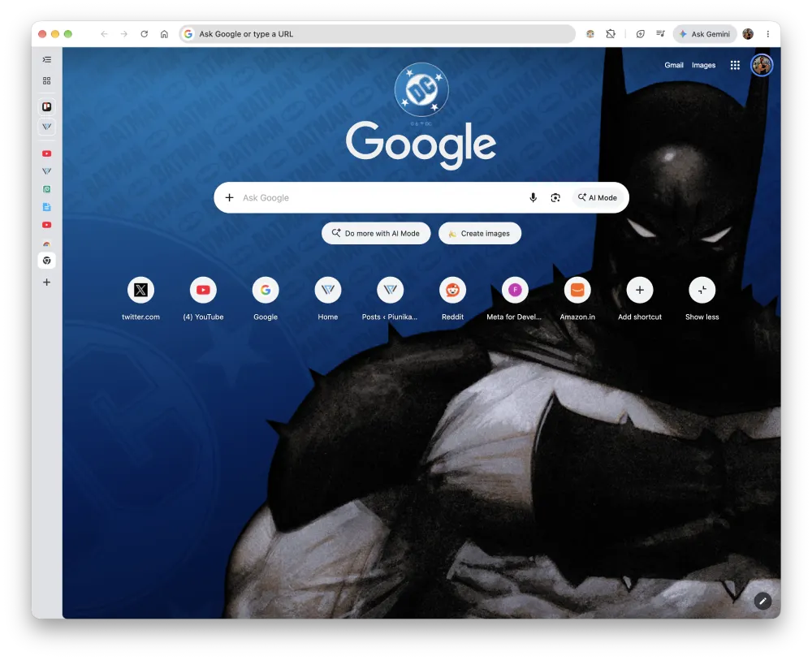This screenshot has width=812, height=660.
Task: Click the Ask Gemini button
Action: click(x=705, y=34)
